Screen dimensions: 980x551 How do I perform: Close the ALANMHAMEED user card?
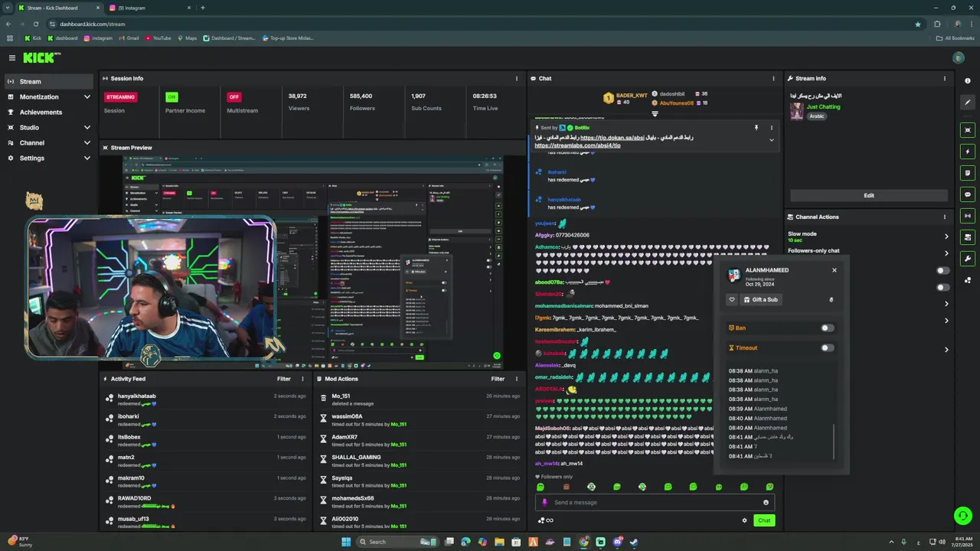pyautogui.click(x=835, y=270)
